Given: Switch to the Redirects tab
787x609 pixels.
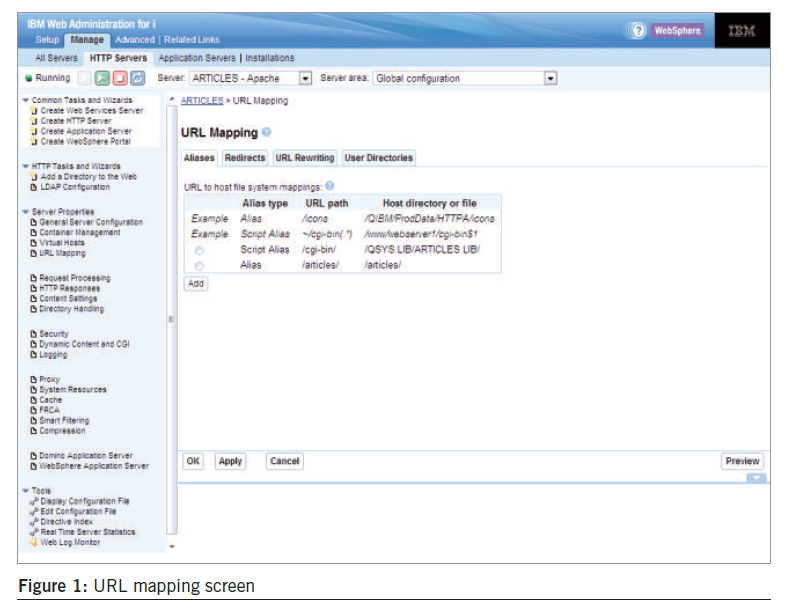Looking at the screenshot, I should coord(245,158).
